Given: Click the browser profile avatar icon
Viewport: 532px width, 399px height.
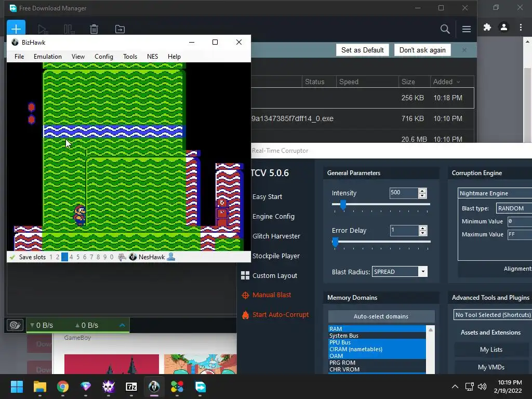Looking at the screenshot, I should tap(504, 27).
